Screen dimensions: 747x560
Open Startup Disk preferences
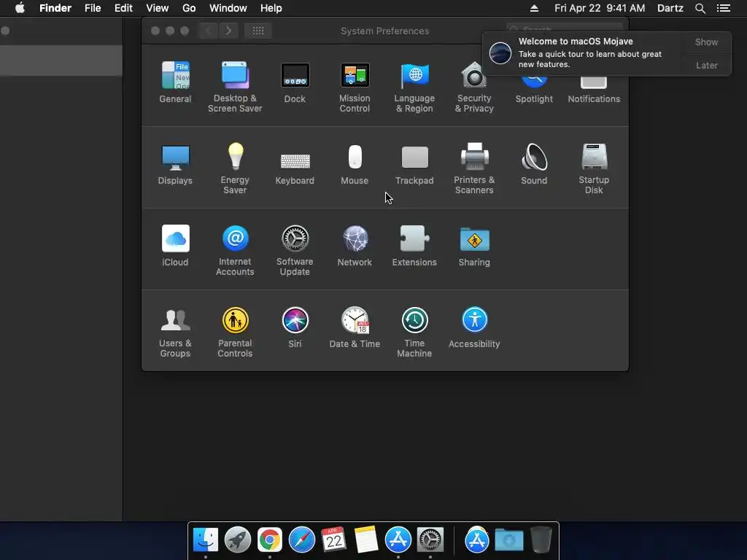[594, 168]
